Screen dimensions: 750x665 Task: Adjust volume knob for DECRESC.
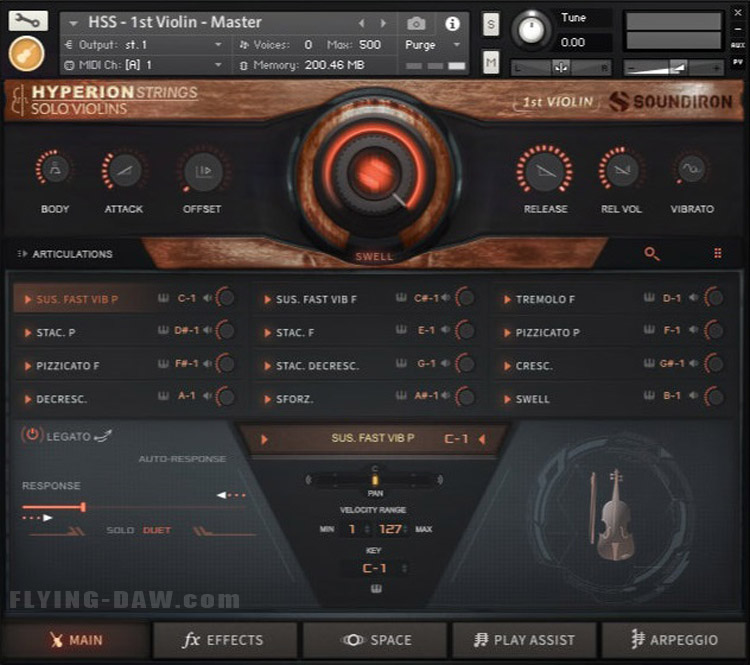tap(226, 397)
